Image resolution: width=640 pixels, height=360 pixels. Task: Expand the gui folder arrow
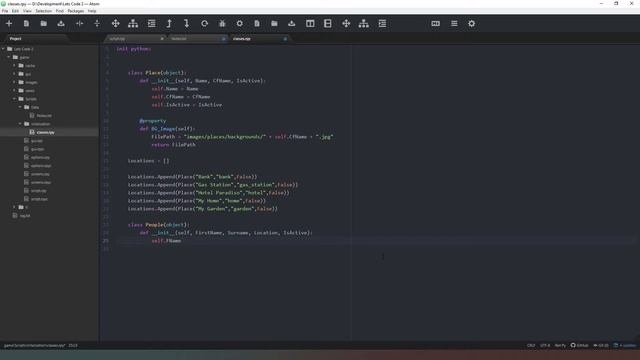pyautogui.click(x=14, y=74)
